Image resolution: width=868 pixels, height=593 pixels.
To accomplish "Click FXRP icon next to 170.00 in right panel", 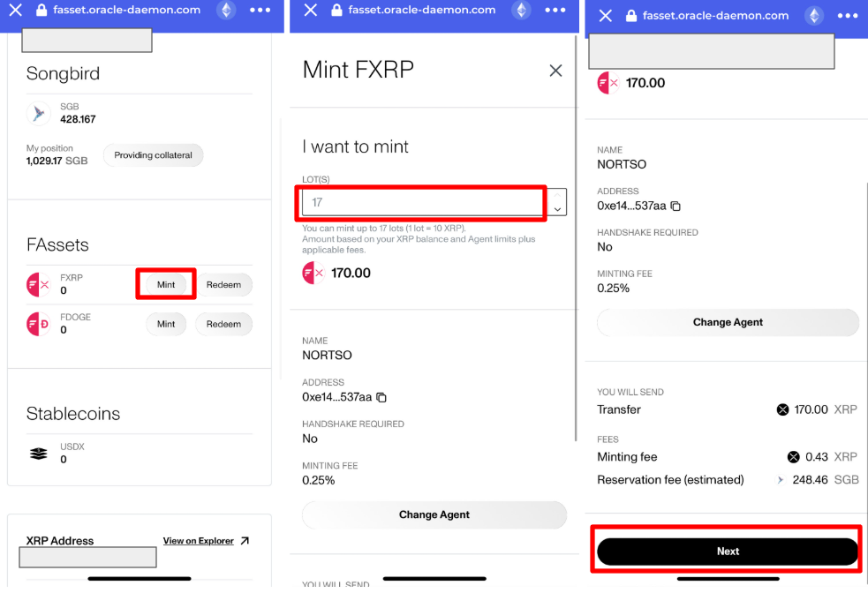I will [x=608, y=83].
